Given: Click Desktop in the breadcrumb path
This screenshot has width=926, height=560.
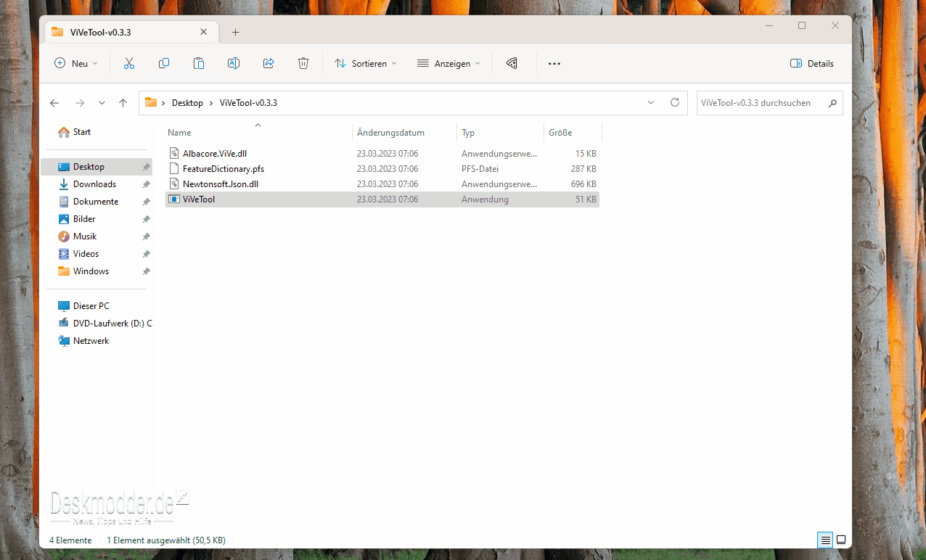Looking at the screenshot, I should point(187,103).
